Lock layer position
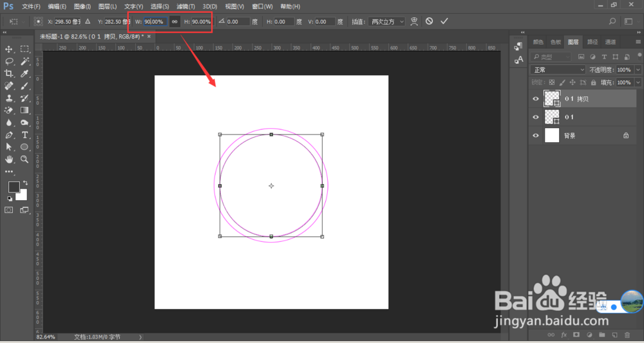Screen dimensions: 644x343 coord(573,82)
